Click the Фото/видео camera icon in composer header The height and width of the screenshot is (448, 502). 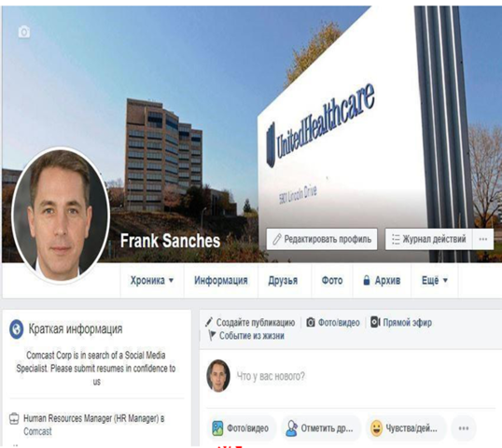(x=311, y=322)
